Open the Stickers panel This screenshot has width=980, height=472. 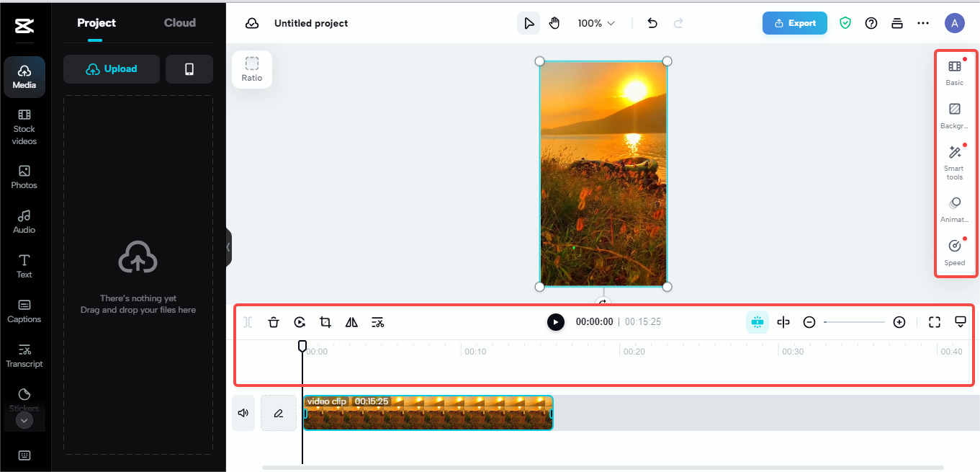[x=24, y=398]
